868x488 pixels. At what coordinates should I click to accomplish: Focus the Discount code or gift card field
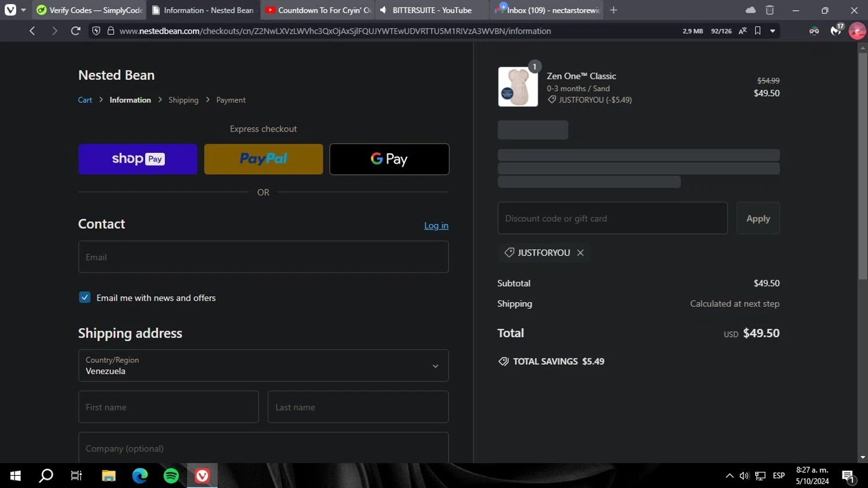[612, 218]
